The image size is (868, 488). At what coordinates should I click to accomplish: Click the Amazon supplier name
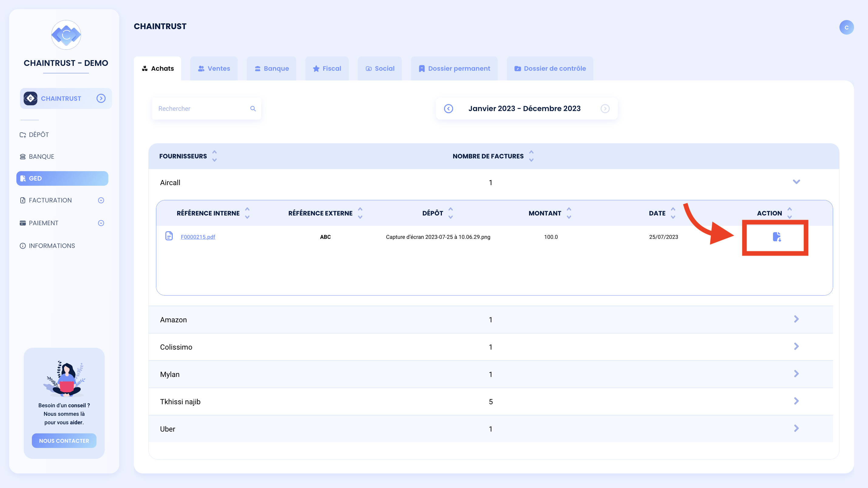click(173, 320)
